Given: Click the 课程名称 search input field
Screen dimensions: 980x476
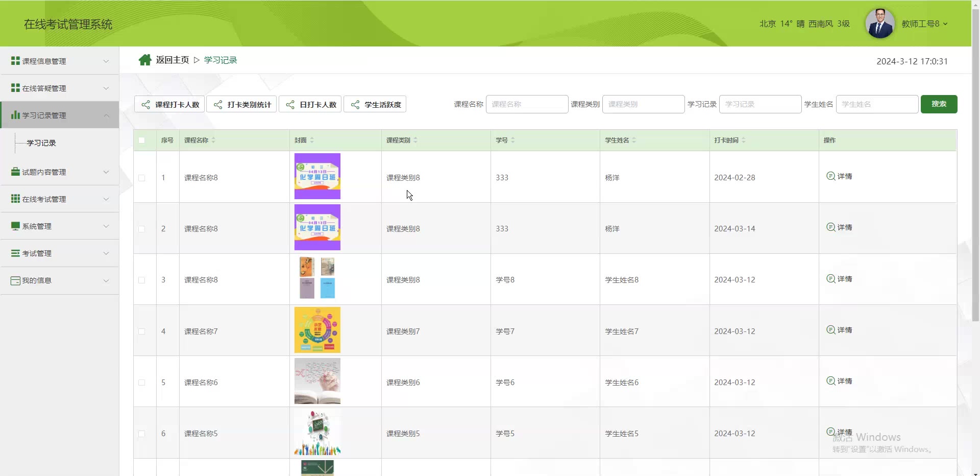Looking at the screenshot, I should pyautogui.click(x=527, y=104).
